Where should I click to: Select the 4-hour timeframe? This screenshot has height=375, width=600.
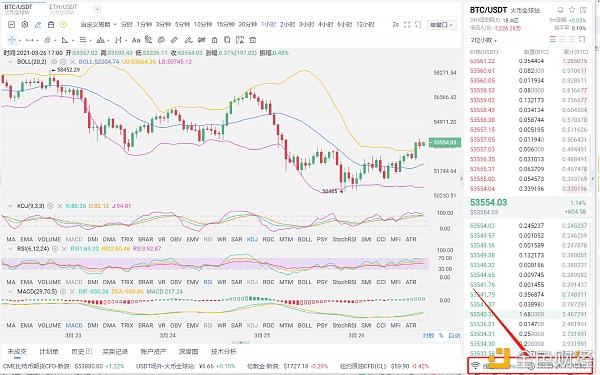tap(326, 24)
